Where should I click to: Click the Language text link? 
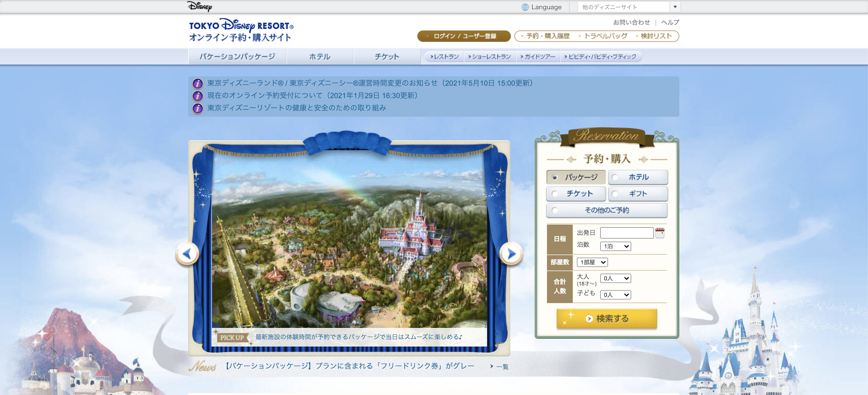[x=546, y=7]
